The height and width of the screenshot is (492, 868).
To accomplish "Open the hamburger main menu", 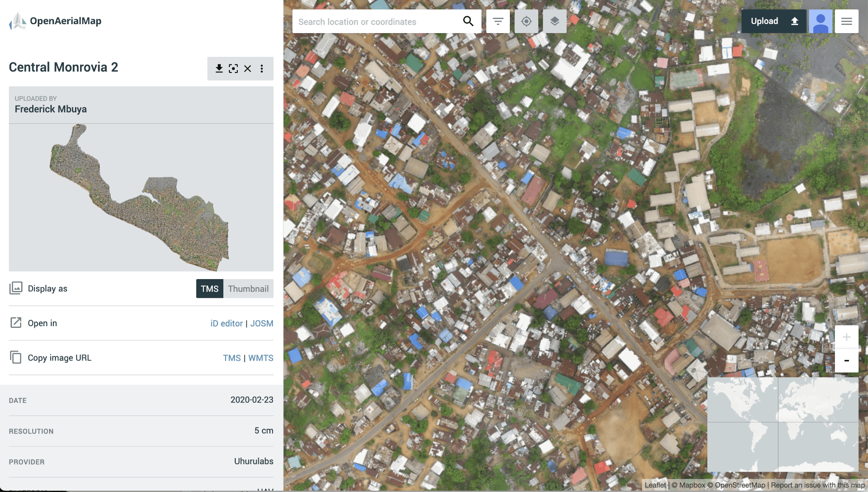I will 847,21.
